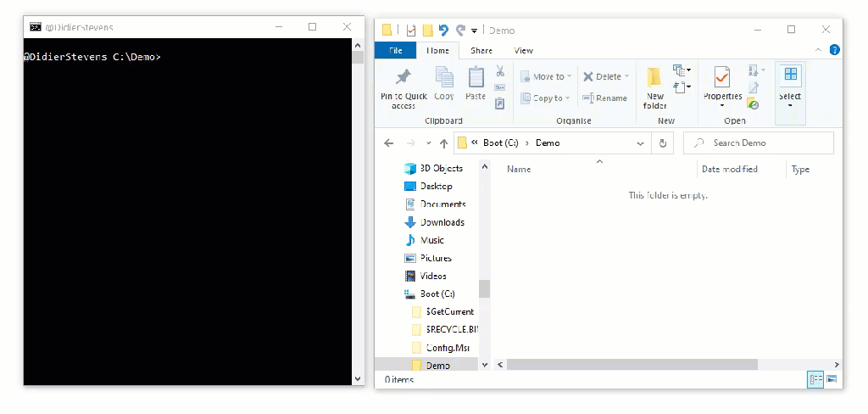Open Properties of the Demo folder
This screenshot has width=868, height=414.
click(722, 83)
